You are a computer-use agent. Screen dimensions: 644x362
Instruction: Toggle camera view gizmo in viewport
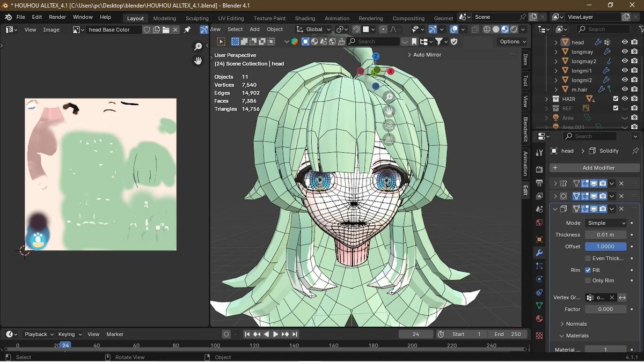tap(389, 125)
